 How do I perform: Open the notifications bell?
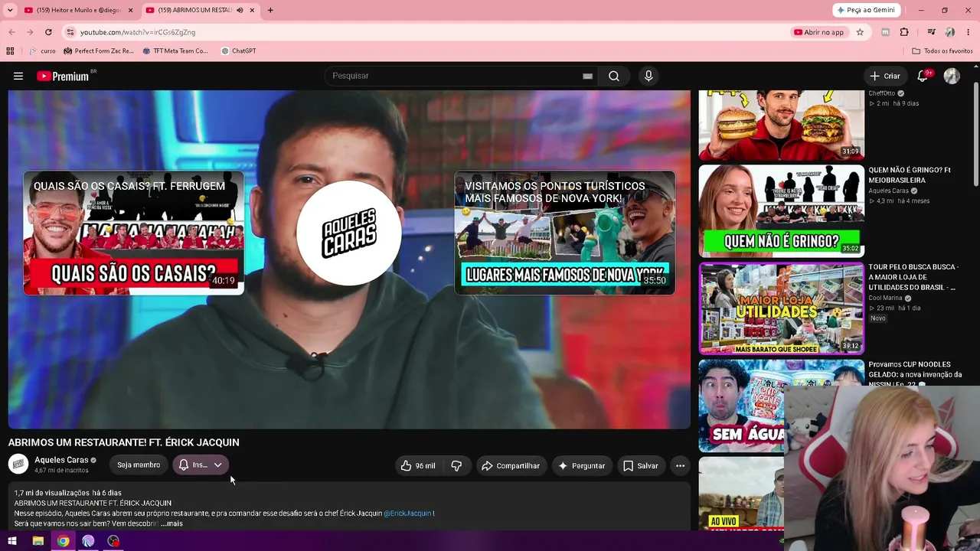pos(923,76)
